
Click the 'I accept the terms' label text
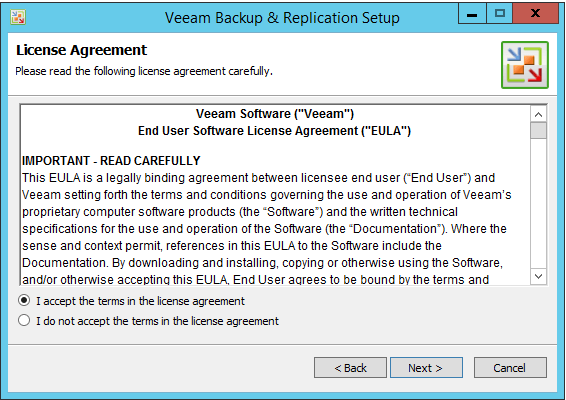point(140,301)
